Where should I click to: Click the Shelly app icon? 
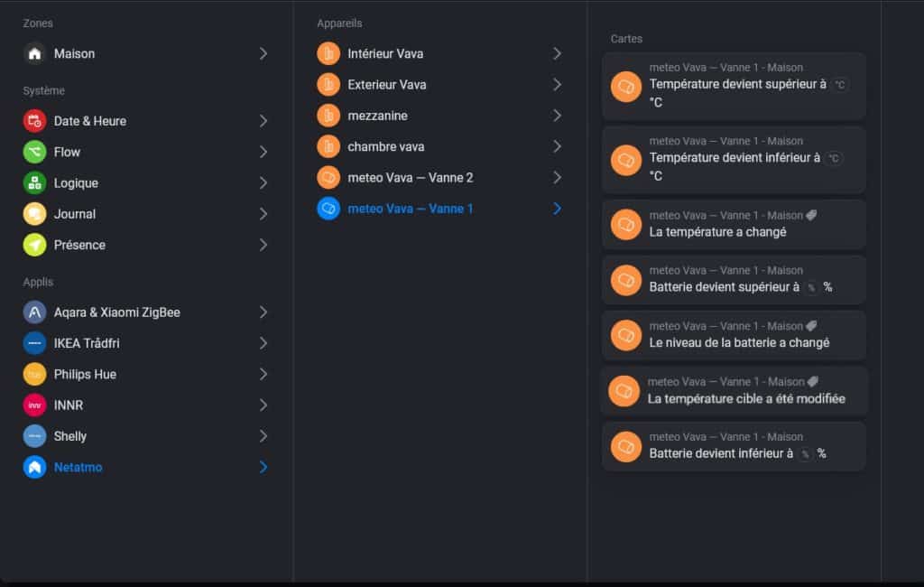[35, 436]
